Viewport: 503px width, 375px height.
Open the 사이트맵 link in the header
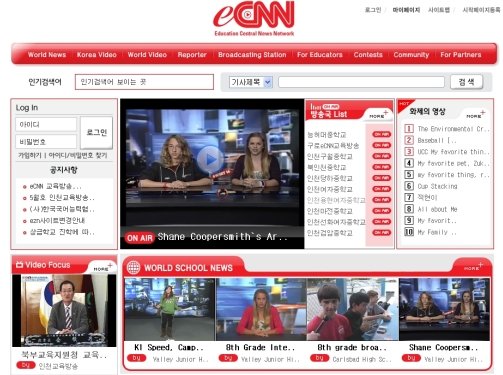(439, 10)
